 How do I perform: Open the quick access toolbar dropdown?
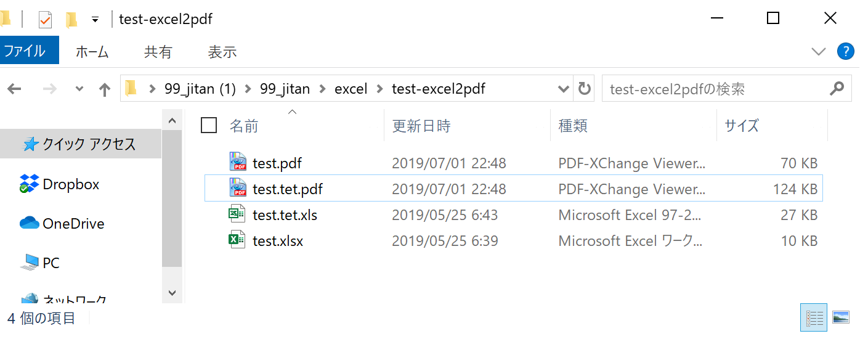pos(95,19)
